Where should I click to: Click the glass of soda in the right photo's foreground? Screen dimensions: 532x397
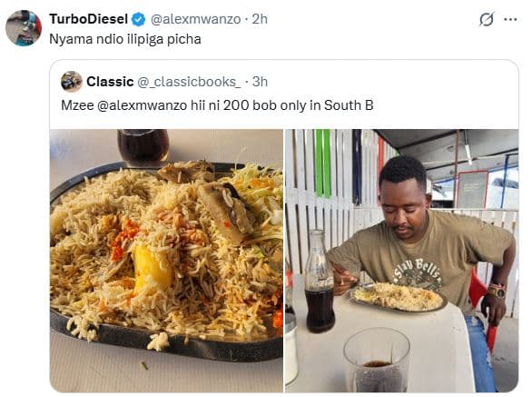[x=376, y=360]
